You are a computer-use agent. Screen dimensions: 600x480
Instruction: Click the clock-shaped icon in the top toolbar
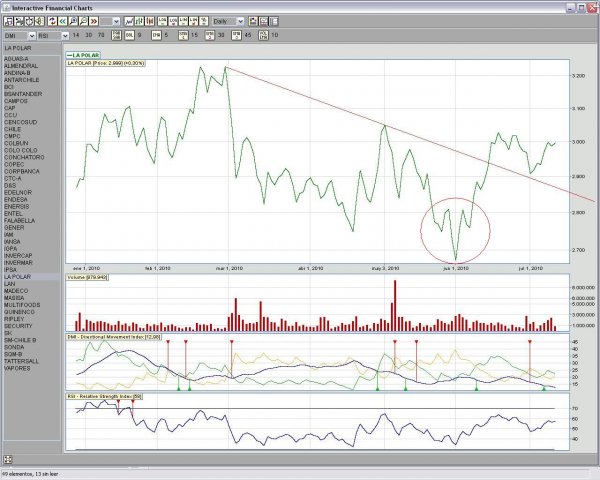point(29,21)
